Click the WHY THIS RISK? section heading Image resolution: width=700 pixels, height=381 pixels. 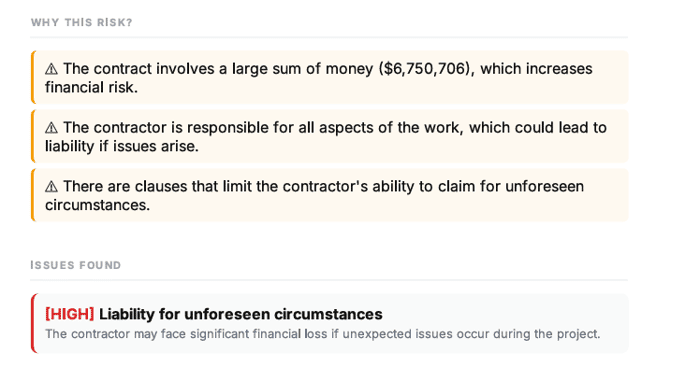pos(82,22)
